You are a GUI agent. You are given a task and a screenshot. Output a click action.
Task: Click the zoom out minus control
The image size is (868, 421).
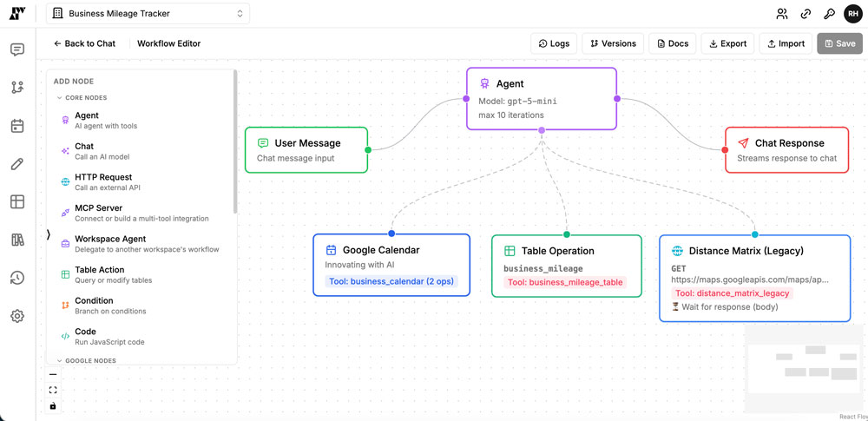(53, 374)
